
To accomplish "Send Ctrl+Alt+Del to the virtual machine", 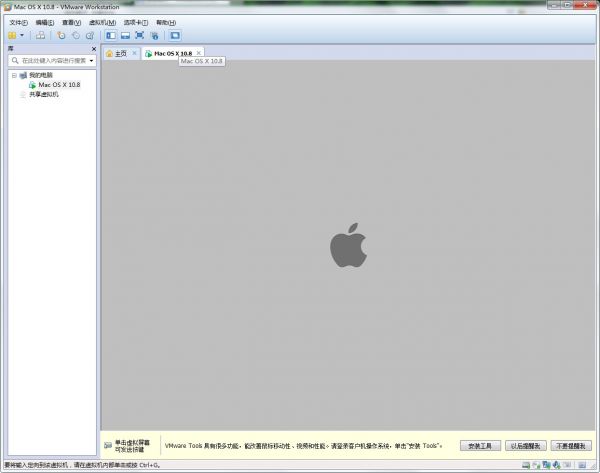I will (41, 36).
